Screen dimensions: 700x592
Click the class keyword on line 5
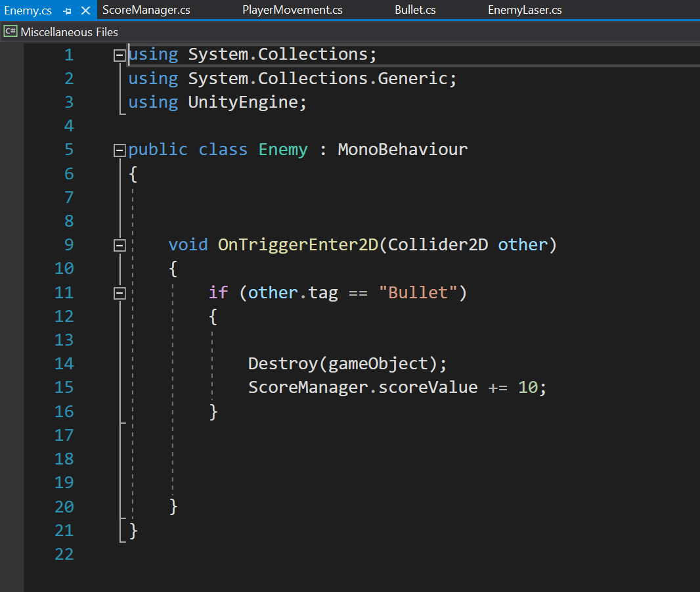click(223, 149)
